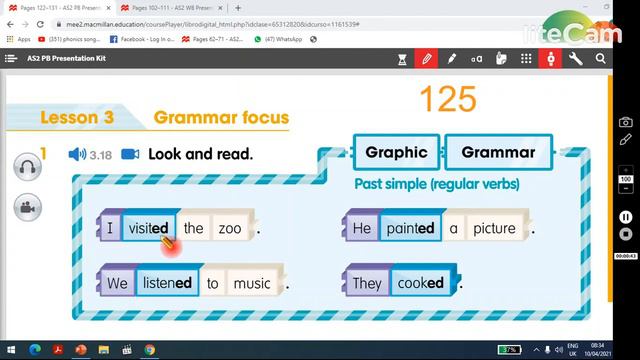The width and height of the screenshot is (640, 360).
Task: Play the video next to Look and read
Action: pos(130,154)
